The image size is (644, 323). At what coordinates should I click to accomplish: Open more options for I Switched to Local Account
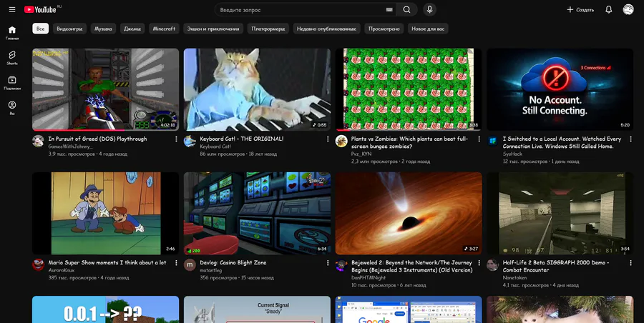[630, 139]
